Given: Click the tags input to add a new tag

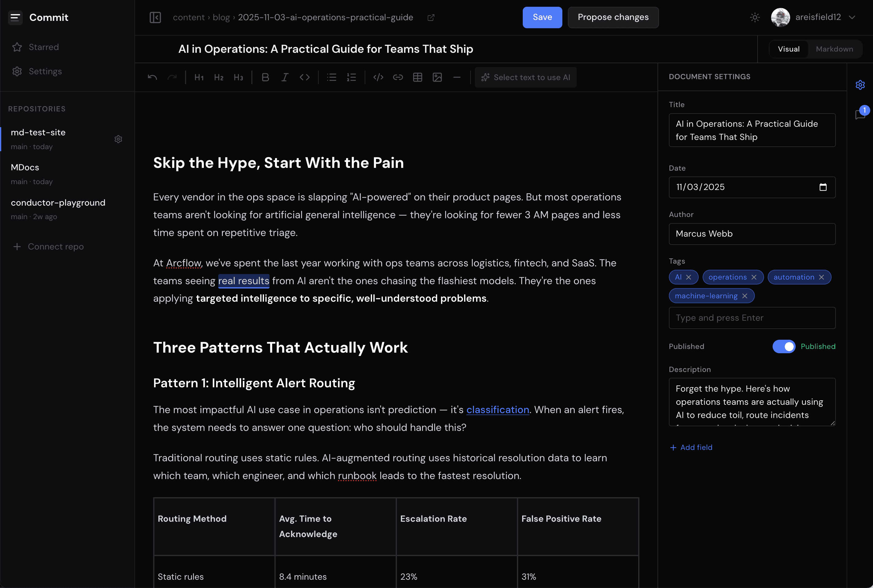Looking at the screenshot, I should (751, 318).
